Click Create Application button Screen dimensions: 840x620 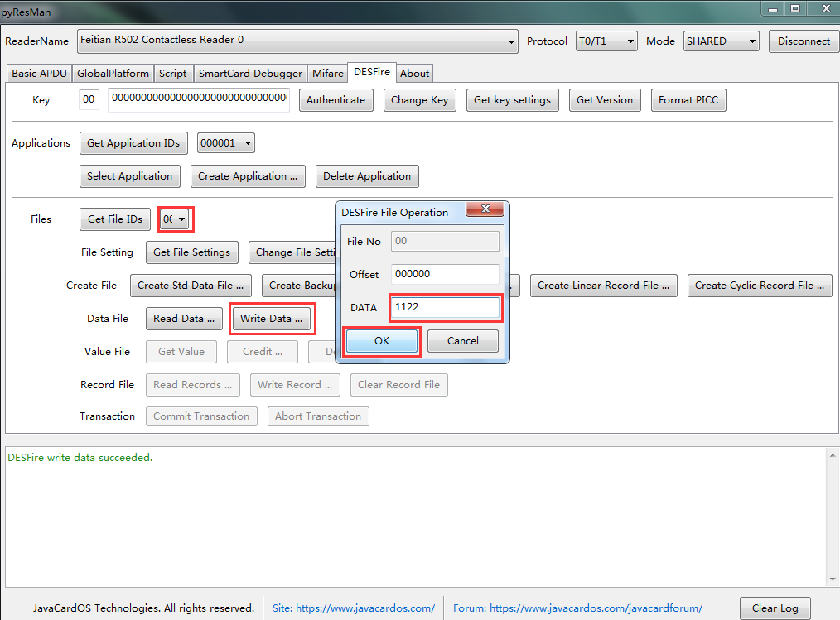coord(248,176)
